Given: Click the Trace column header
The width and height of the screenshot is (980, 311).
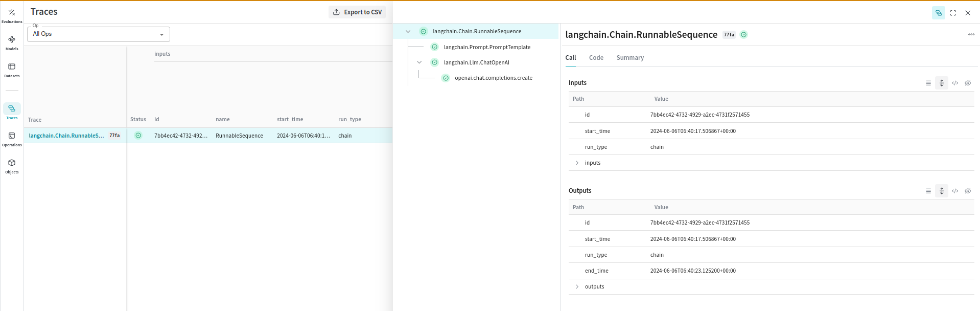Looking at the screenshot, I should click(35, 120).
